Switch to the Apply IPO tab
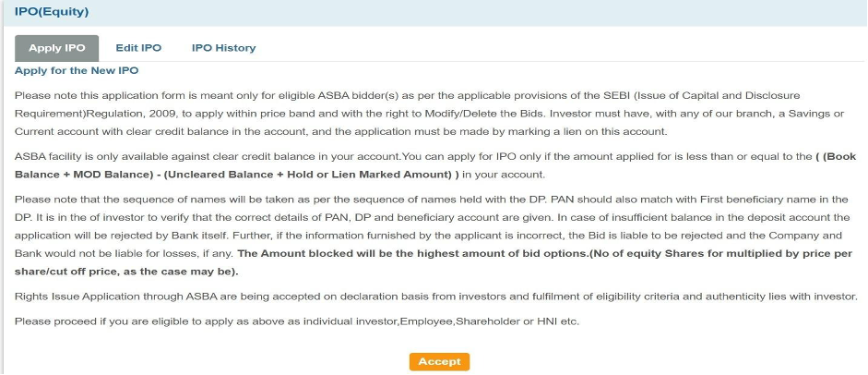868x375 pixels. (x=57, y=48)
